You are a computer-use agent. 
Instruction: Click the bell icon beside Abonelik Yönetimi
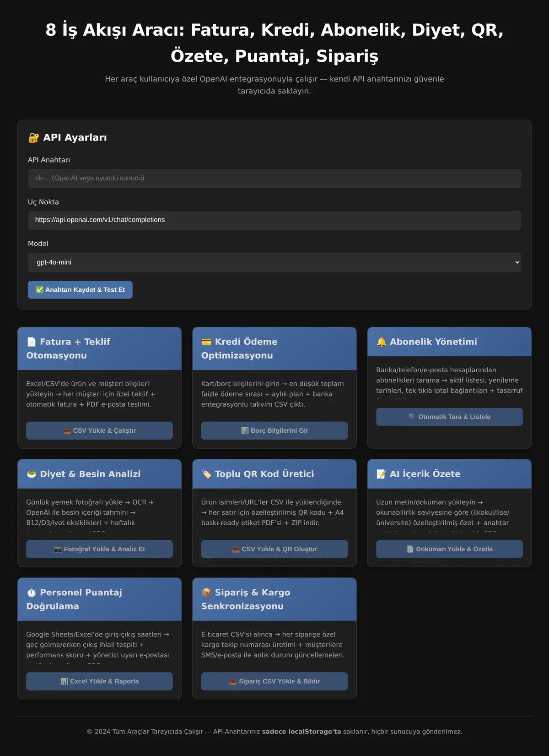tap(381, 342)
